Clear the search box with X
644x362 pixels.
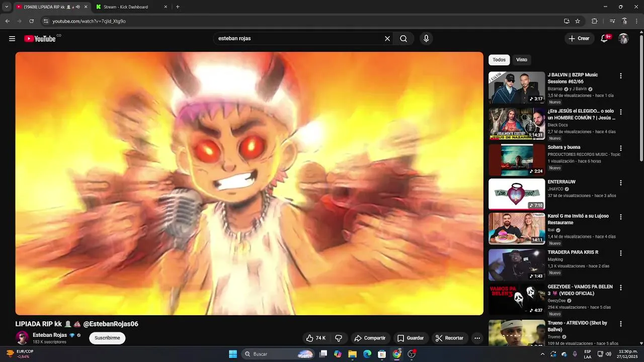387,39
